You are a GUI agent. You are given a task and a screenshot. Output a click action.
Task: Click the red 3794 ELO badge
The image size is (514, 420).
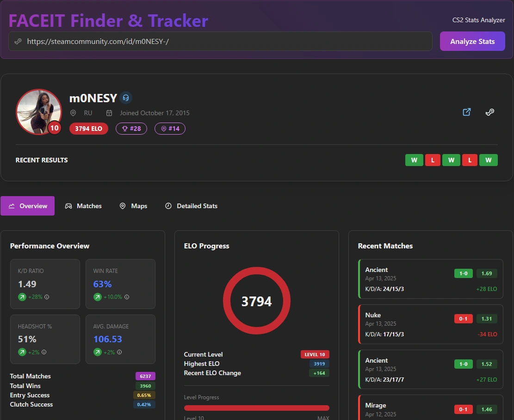click(x=88, y=129)
